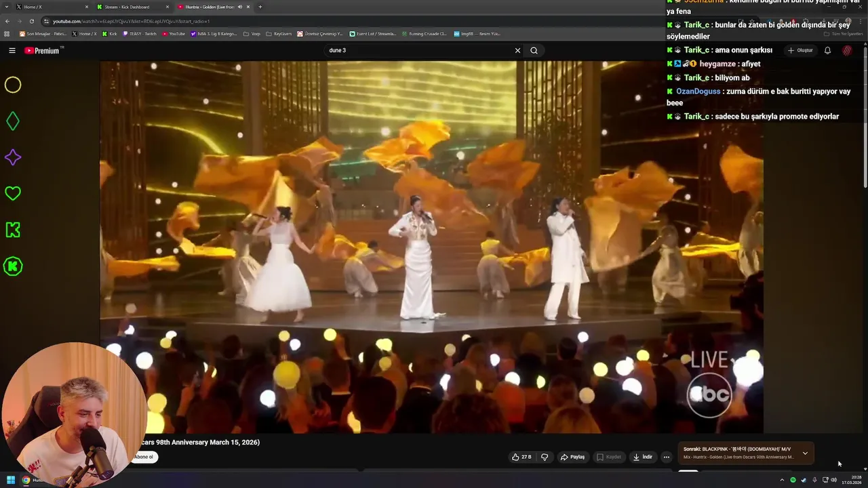This screenshot has height=488, width=868.
Task: Open the 'ImgBB — Resim Yük...' bookmark
Action: click(477, 33)
